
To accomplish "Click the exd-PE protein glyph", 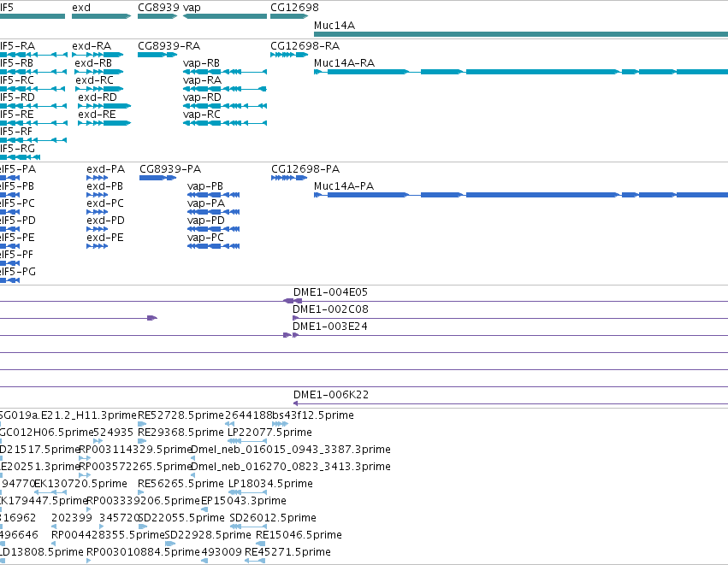I will pos(97,247).
